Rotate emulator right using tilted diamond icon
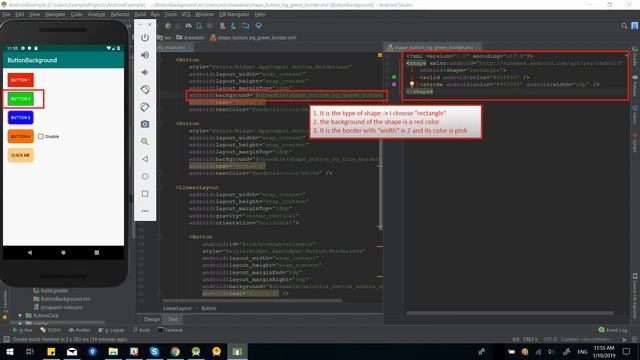Screen dimensions: 640x360 tap(145, 107)
